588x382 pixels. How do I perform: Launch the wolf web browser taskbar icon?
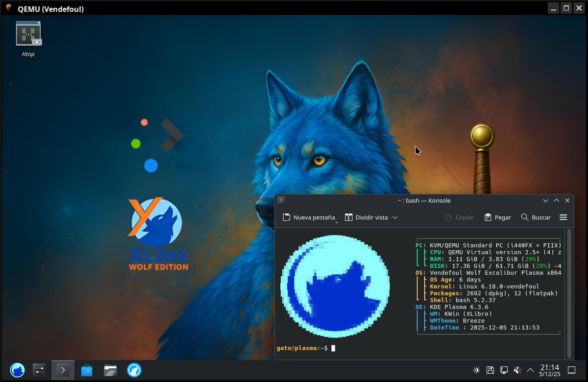134,370
